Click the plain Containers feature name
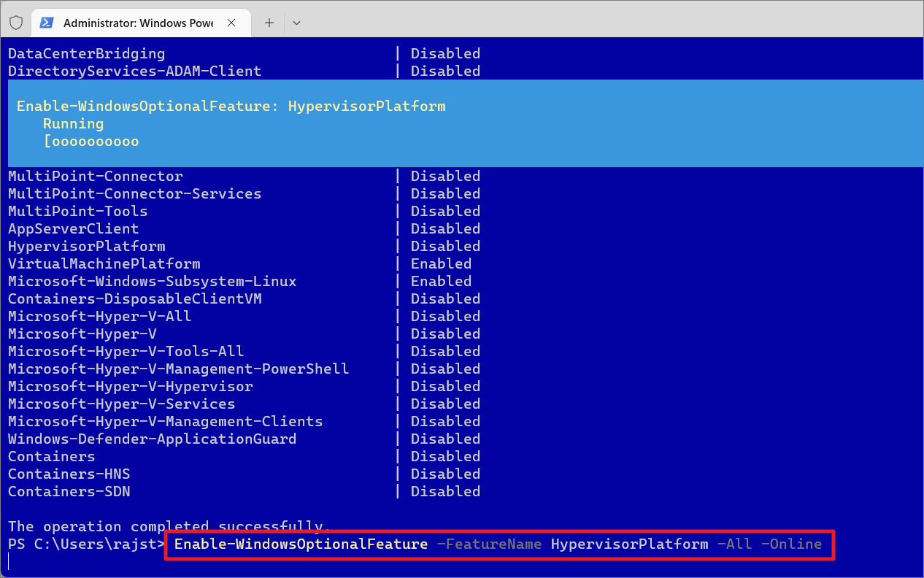 (x=51, y=456)
